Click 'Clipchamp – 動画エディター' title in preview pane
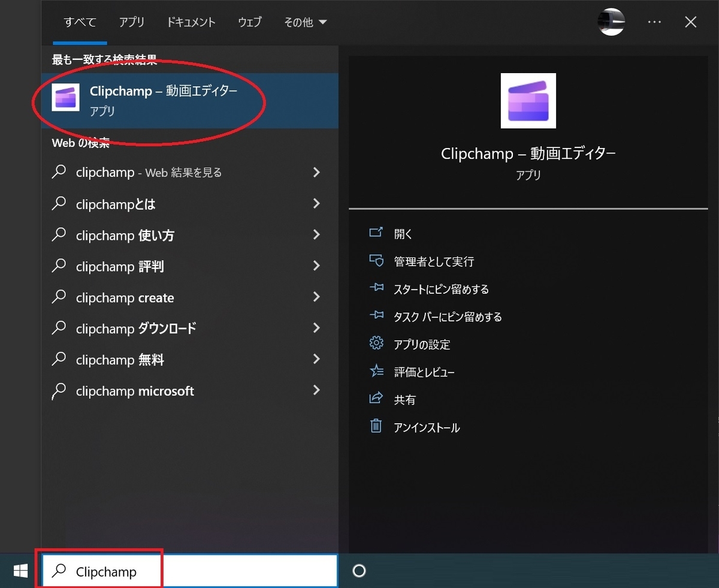This screenshot has width=719, height=588. click(x=528, y=153)
